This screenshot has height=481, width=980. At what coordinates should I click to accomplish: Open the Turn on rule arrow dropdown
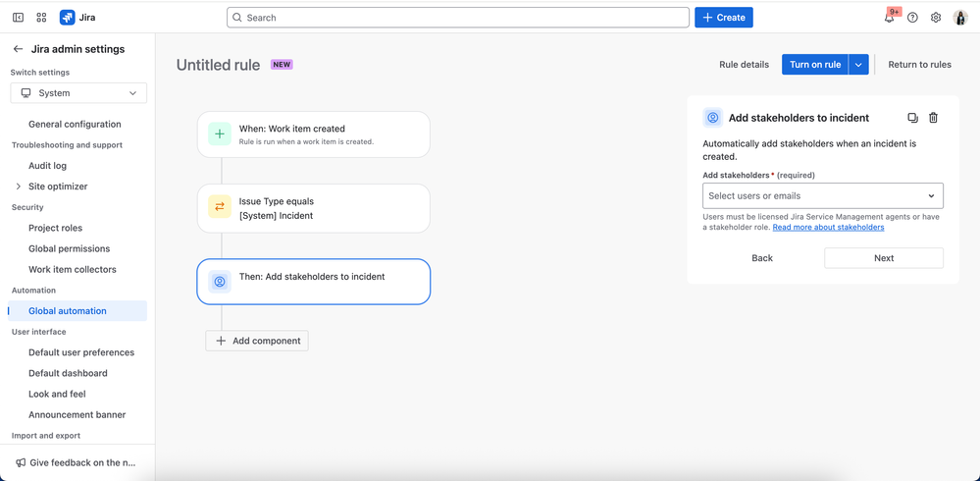point(858,65)
